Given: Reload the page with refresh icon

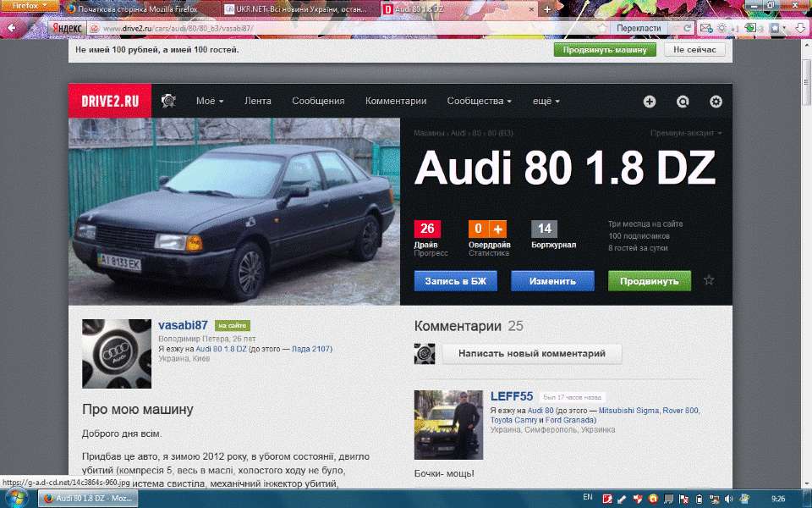Looking at the screenshot, I should click(687, 28).
